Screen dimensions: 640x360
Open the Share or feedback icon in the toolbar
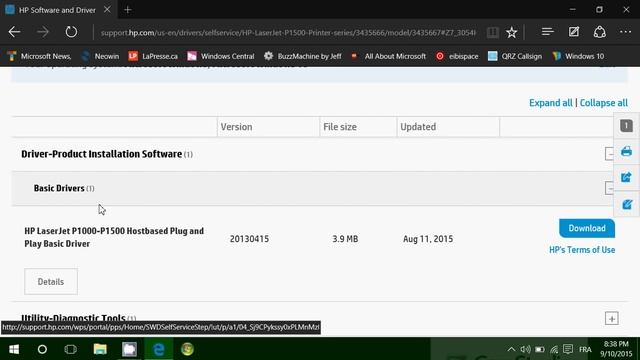[x=600, y=32]
